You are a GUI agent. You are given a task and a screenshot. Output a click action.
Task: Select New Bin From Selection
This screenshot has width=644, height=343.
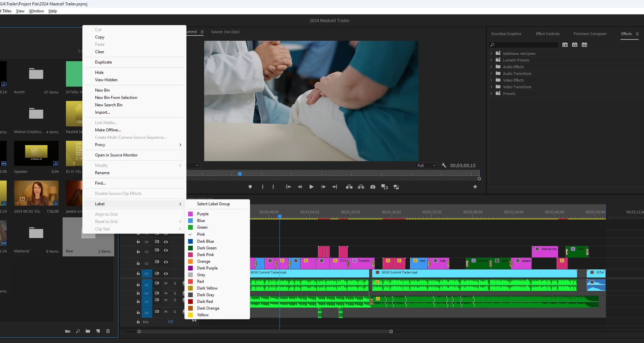(x=134, y=98)
